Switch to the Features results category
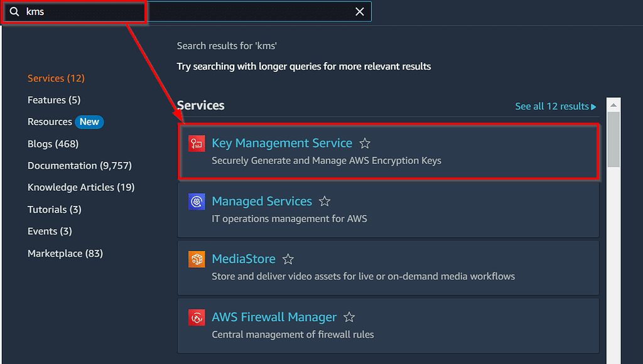Screen dimensions: 643x364 click(x=54, y=100)
